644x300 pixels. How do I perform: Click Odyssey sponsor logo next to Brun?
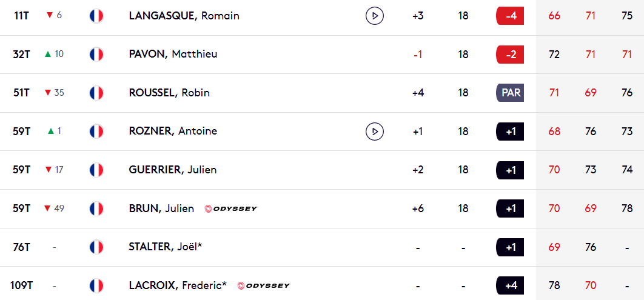coord(231,209)
